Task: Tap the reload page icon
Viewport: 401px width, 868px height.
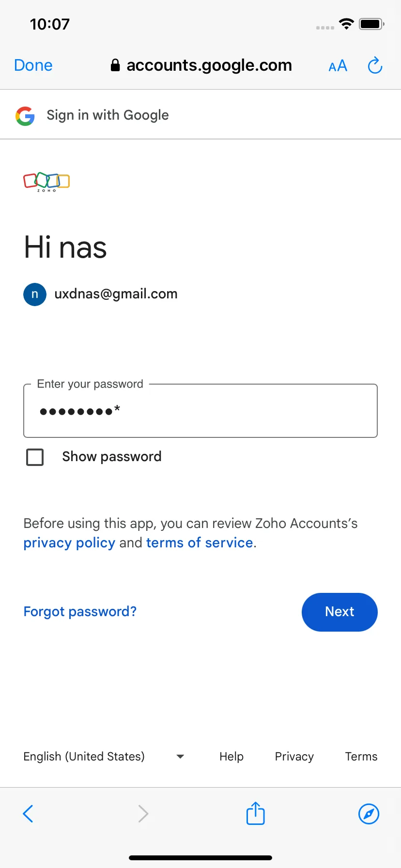Action: click(375, 65)
